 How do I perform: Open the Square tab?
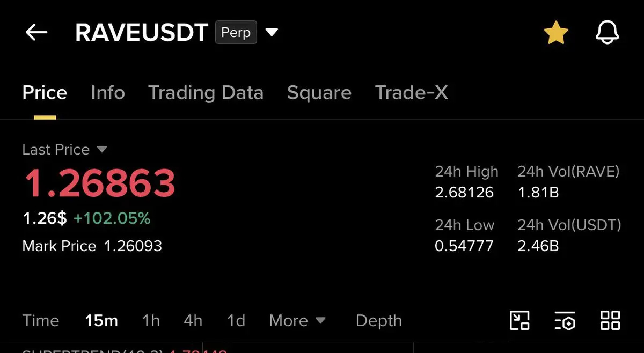click(x=319, y=93)
